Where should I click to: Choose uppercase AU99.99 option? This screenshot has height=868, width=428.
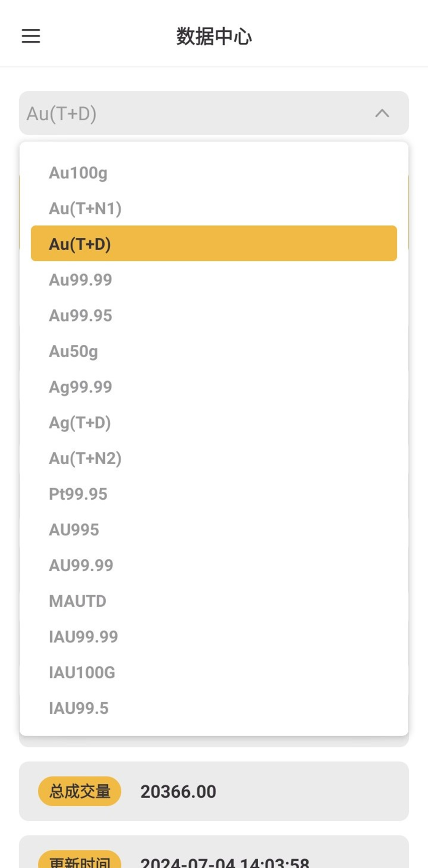click(x=81, y=565)
